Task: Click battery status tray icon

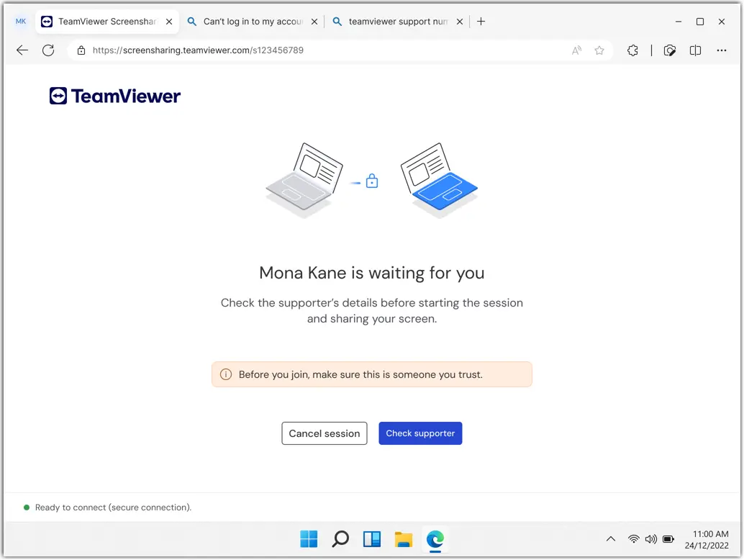Action: tap(668, 538)
